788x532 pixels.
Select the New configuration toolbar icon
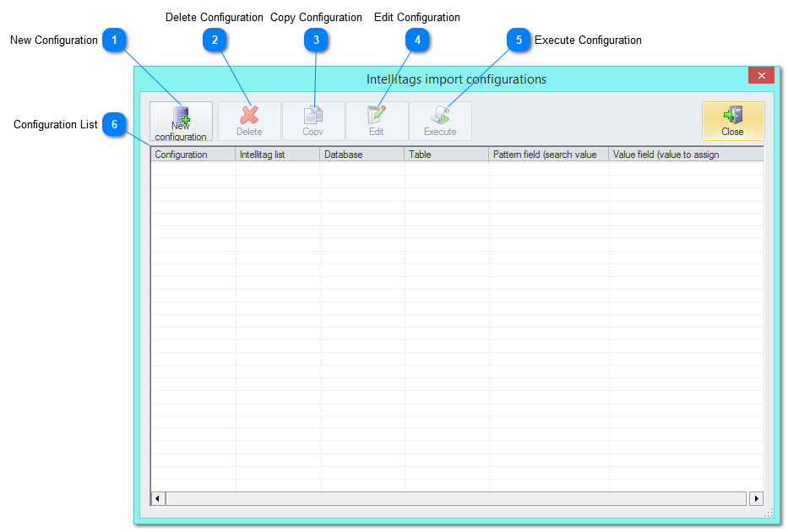click(x=180, y=120)
